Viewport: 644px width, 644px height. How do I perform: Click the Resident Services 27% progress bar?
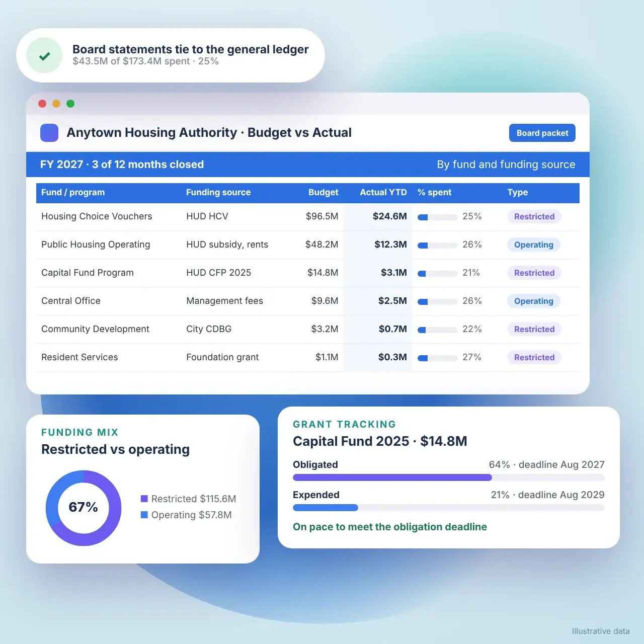pyautogui.click(x=438, y=358)
